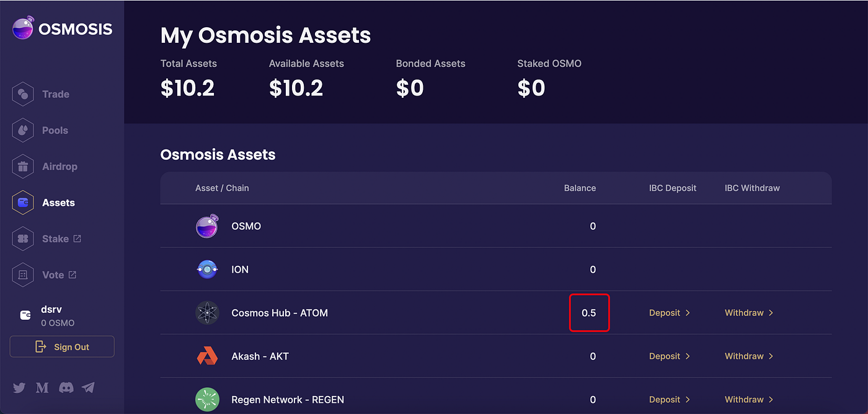
Task: Select the Trade menu label
Action: [x=56, y=94]
